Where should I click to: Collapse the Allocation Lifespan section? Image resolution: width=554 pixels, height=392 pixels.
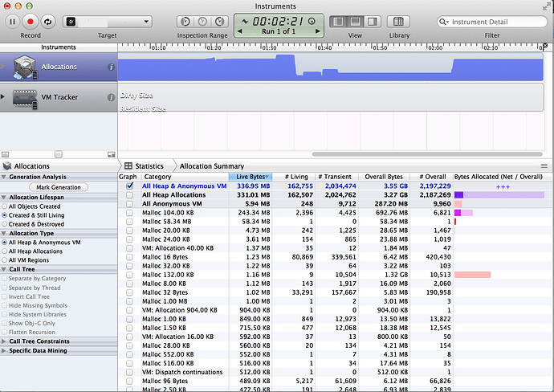[x=4, y=198]
